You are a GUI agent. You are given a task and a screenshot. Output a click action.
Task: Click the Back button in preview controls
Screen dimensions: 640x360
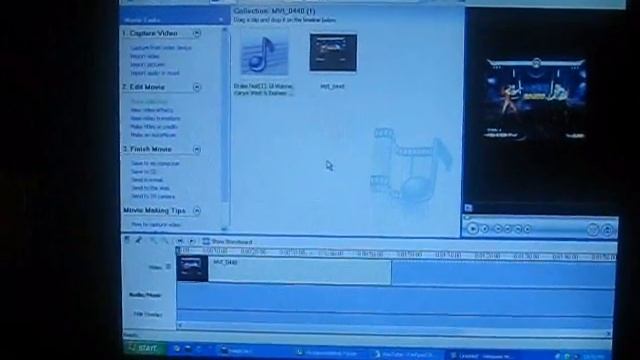coord(498,229)
